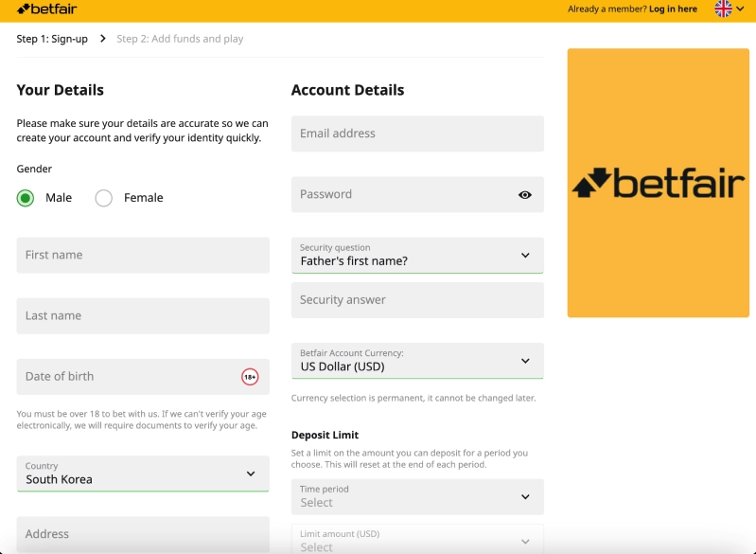Click the betfair logo in header
The height and width of the screenshot is (554, 756).
pos(46,9)
